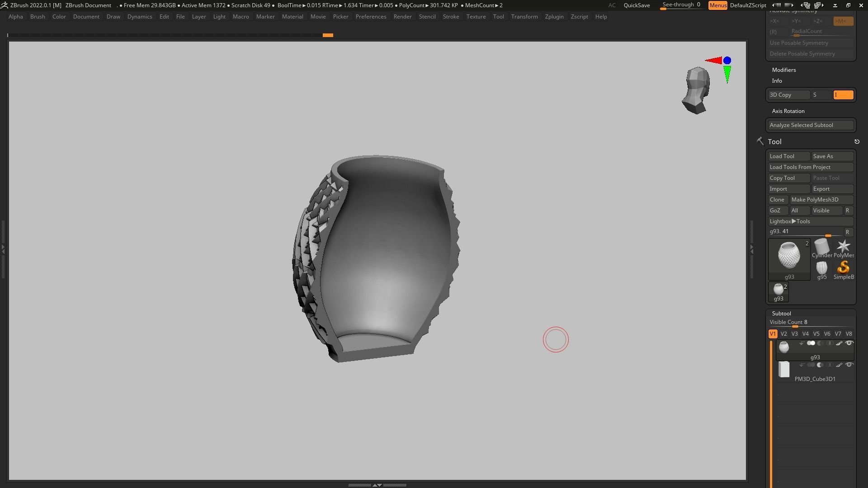Click the previous UI configuration icon
The image size is (868, 488).
pyautogui.click(x=805, y=5)
